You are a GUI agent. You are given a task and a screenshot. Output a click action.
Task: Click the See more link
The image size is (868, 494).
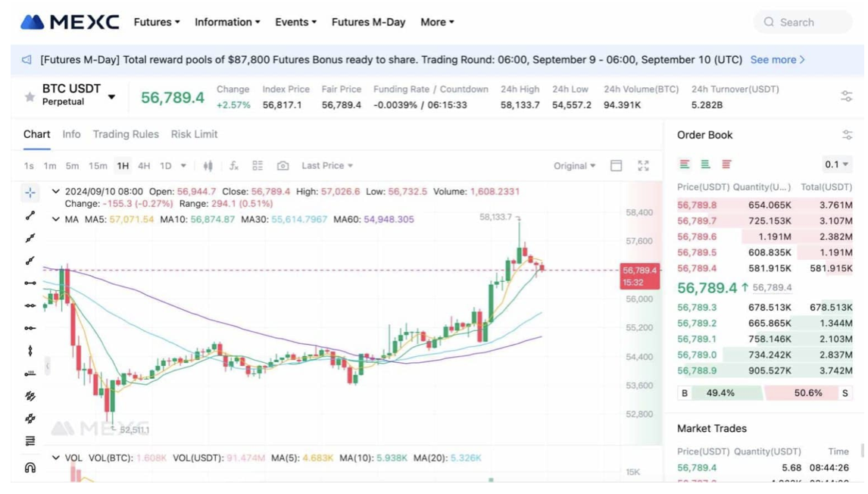click(777, 60)
